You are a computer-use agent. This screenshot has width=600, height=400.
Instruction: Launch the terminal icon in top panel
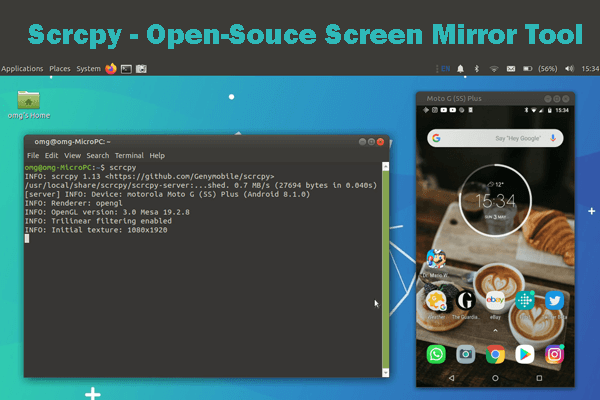click(x=126, y=69)
